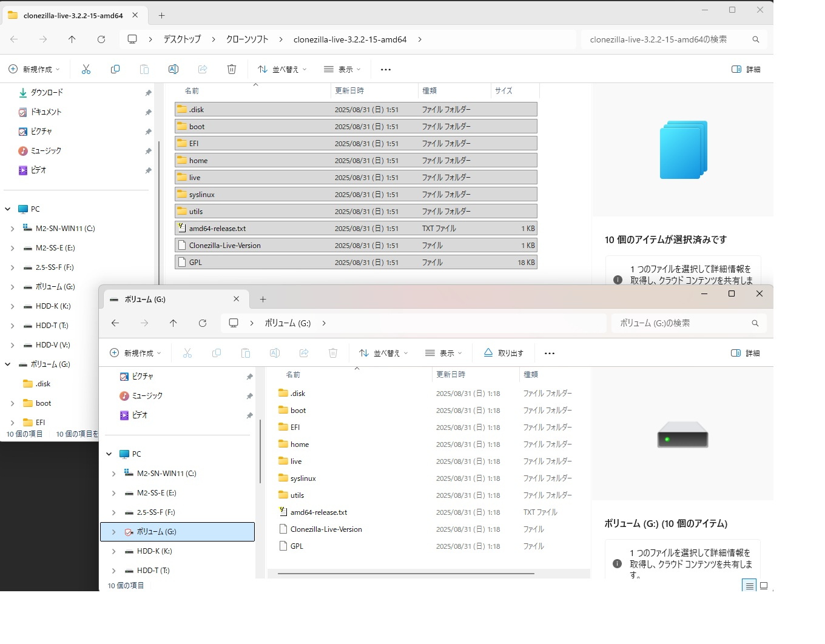Select ボリューム (G:) in G: window tree
Image resolution: width=825 pixels, height=644 pixels.
point(178,532)
